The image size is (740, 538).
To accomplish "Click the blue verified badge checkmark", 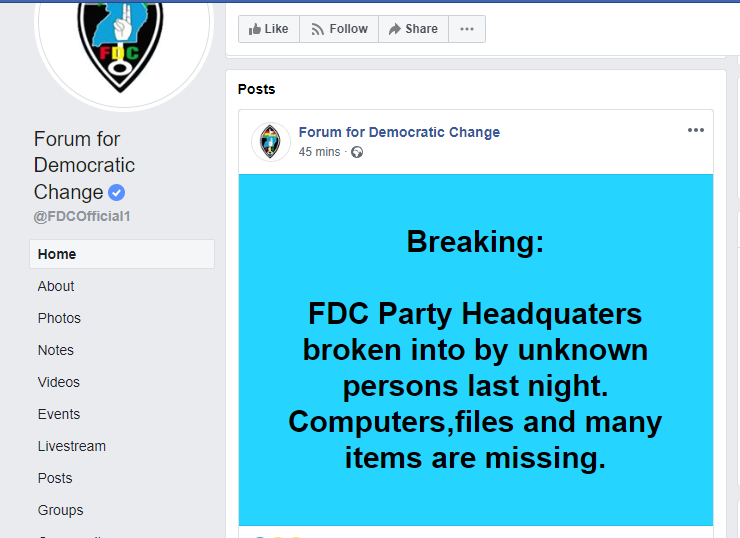I will [117, 193].
